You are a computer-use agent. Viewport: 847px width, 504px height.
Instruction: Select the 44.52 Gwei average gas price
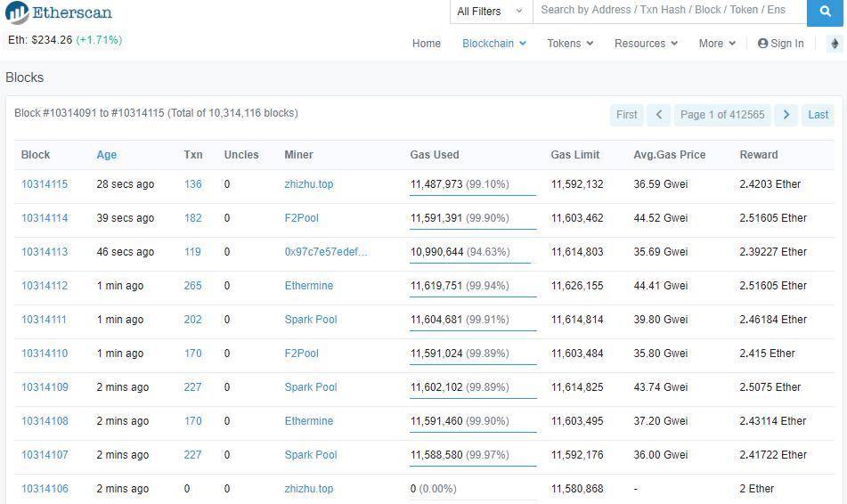point(661,218)
